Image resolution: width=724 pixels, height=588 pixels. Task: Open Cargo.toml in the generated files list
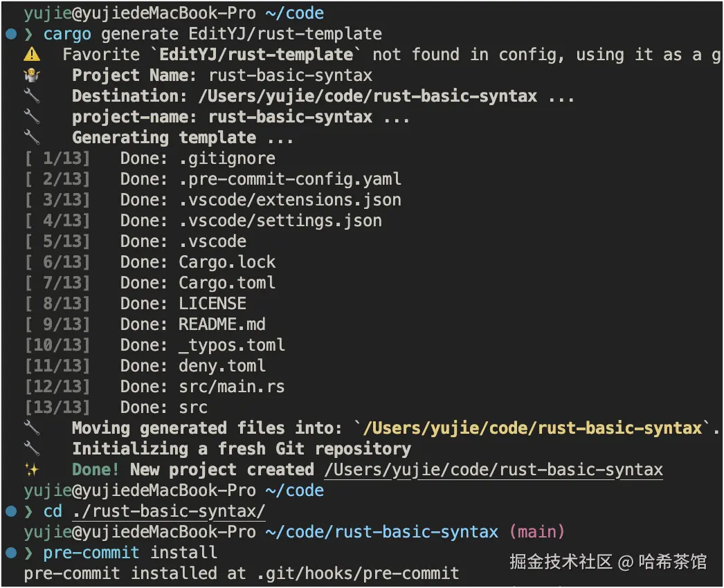[226, 283]
